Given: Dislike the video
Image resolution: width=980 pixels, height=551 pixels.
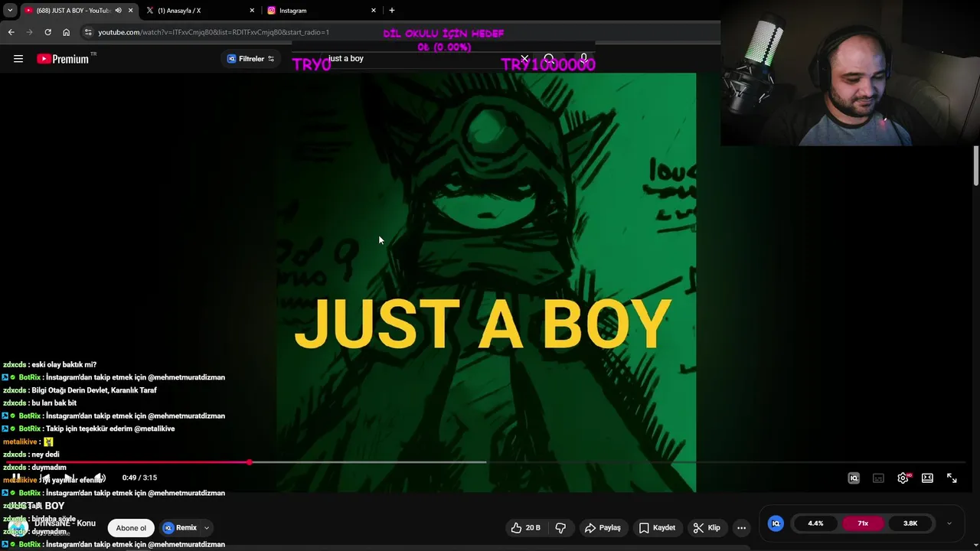Looking at the screenshot, I should (560, 527).
